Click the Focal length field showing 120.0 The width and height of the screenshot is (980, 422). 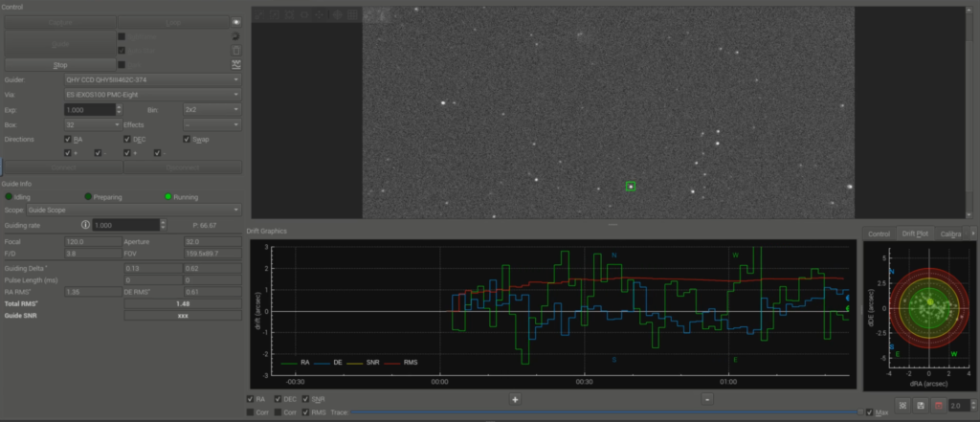[x=93, y=241]
